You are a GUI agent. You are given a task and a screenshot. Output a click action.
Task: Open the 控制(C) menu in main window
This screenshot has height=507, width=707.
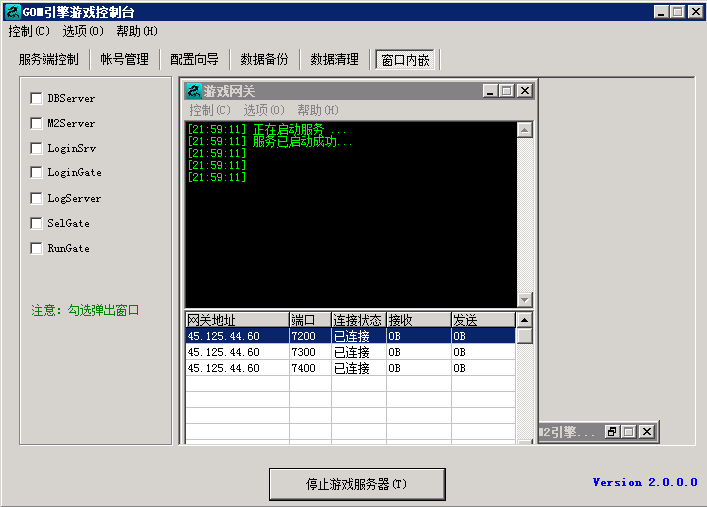pos(29,31)
